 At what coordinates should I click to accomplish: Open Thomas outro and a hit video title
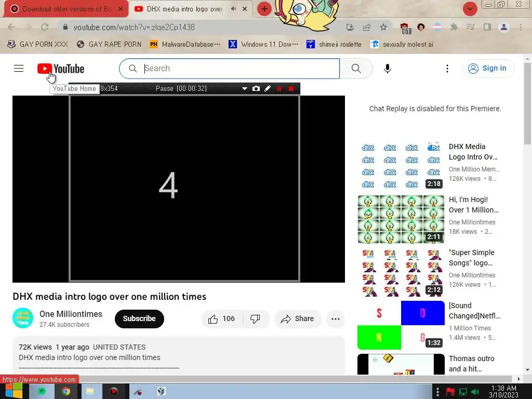pos(472,363)
